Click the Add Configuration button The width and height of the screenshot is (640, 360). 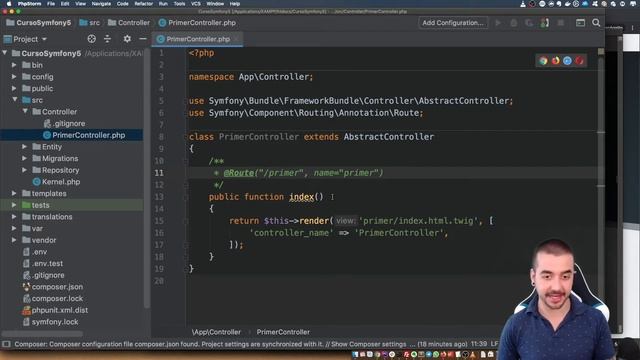[453, 23]
